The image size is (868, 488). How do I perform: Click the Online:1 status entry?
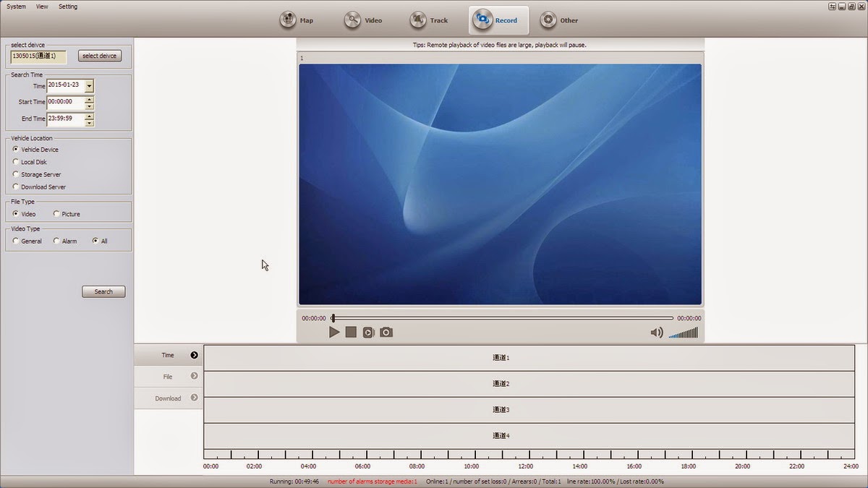coord(437,481)
